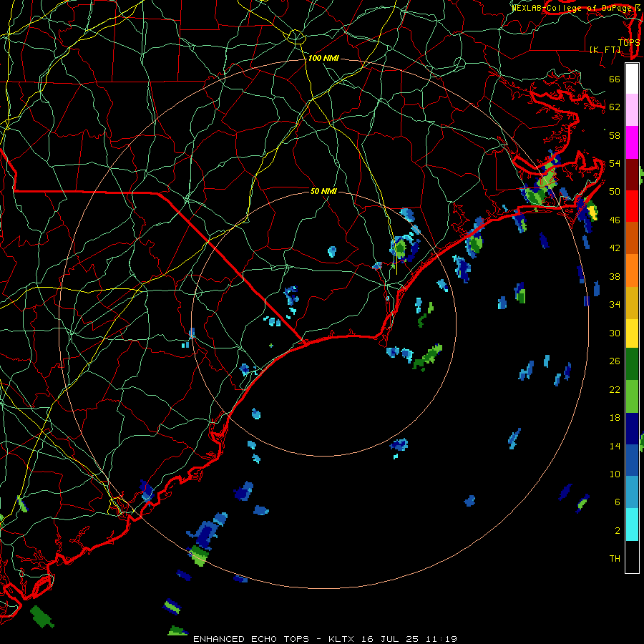Click the light green legend swatch
The width and height of the screenshot is (644, 644).
632,396
